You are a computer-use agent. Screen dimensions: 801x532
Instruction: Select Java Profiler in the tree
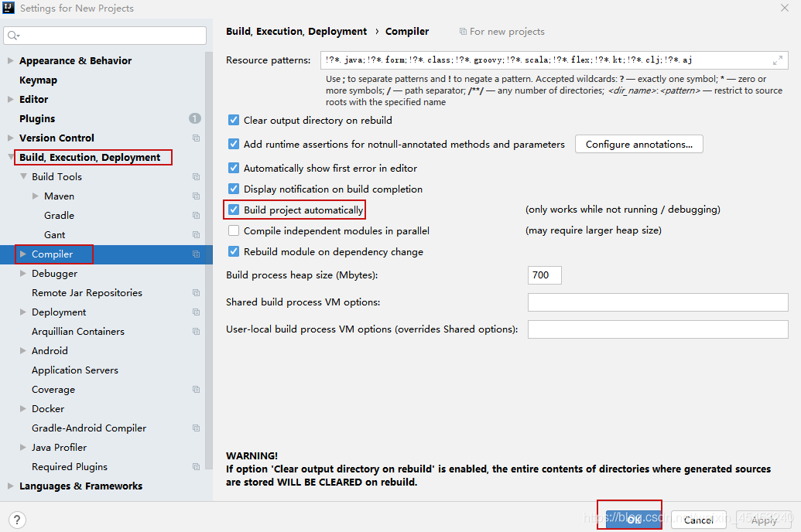(60, 447)
